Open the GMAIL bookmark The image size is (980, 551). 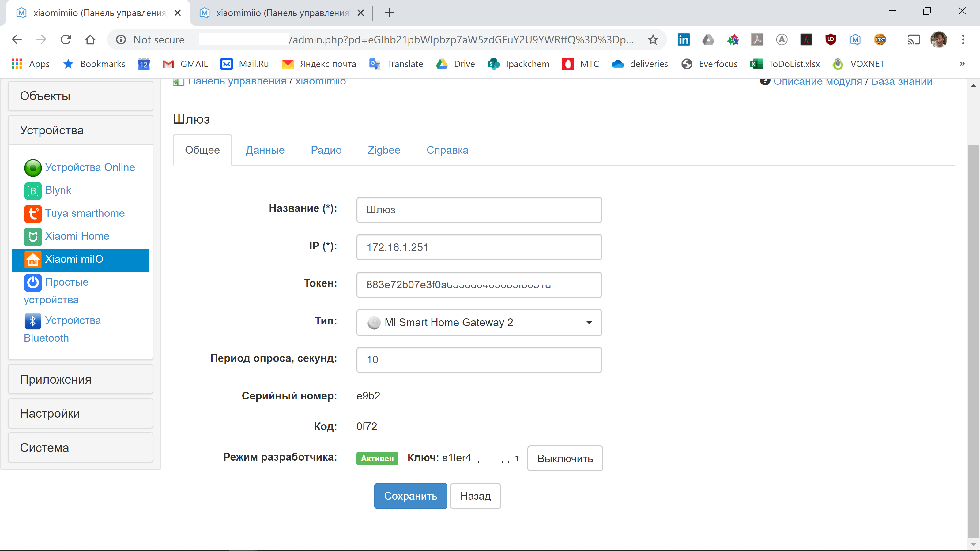[185, 64]
